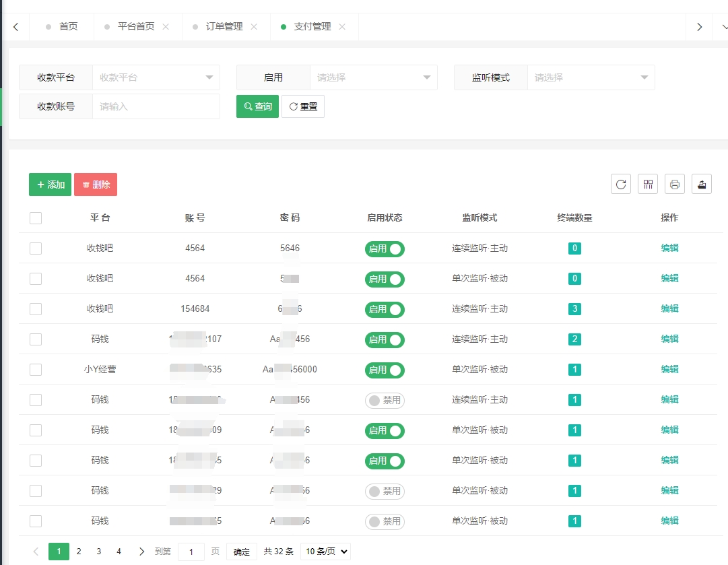Click the export data icon
728x565 pixels.
click(x=701, y=184)
